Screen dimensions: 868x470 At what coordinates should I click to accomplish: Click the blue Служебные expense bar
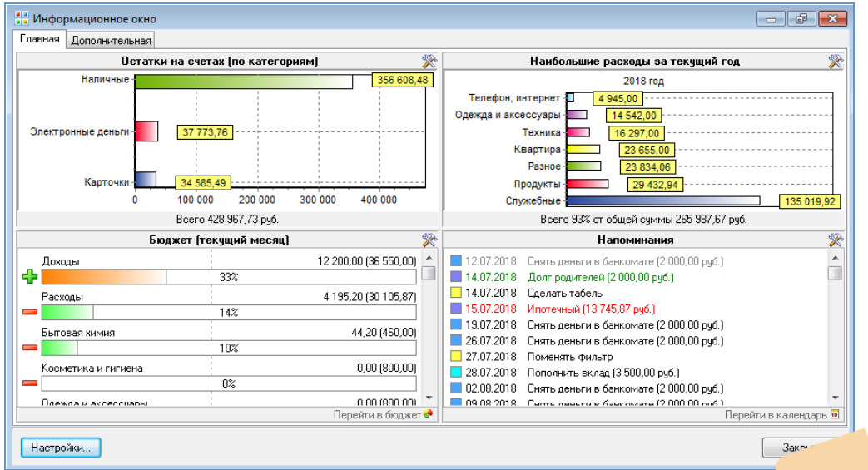(662, 200)
